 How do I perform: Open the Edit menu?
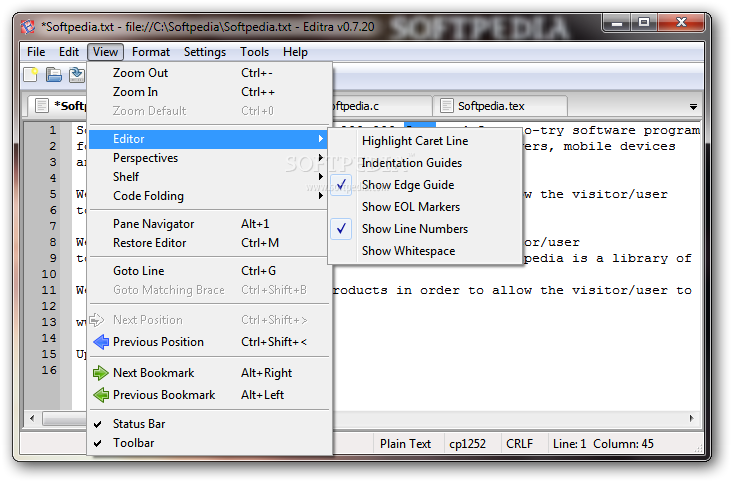pyautogui.click(x=69, y=52)
